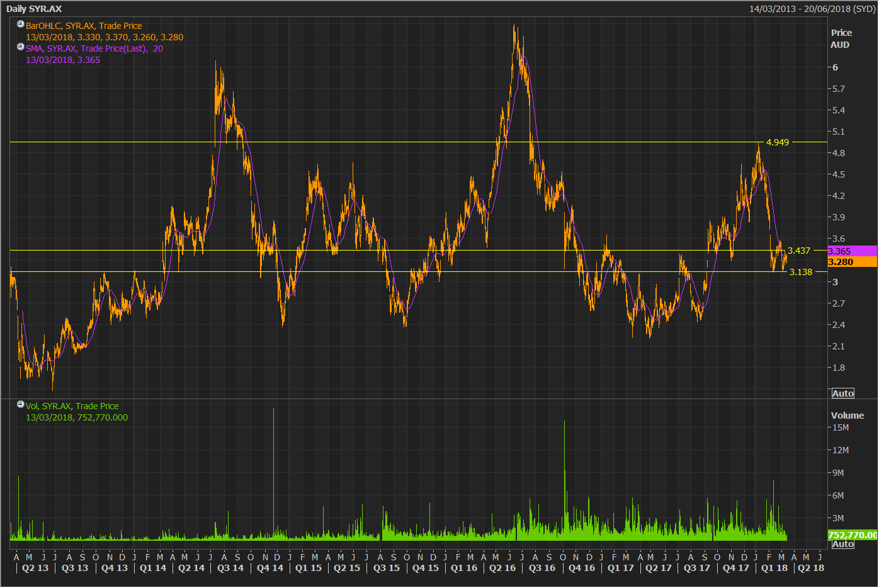Click the Q2 16 label on time axis
This screenshot has width=879, height=588.
pos(502,568)
